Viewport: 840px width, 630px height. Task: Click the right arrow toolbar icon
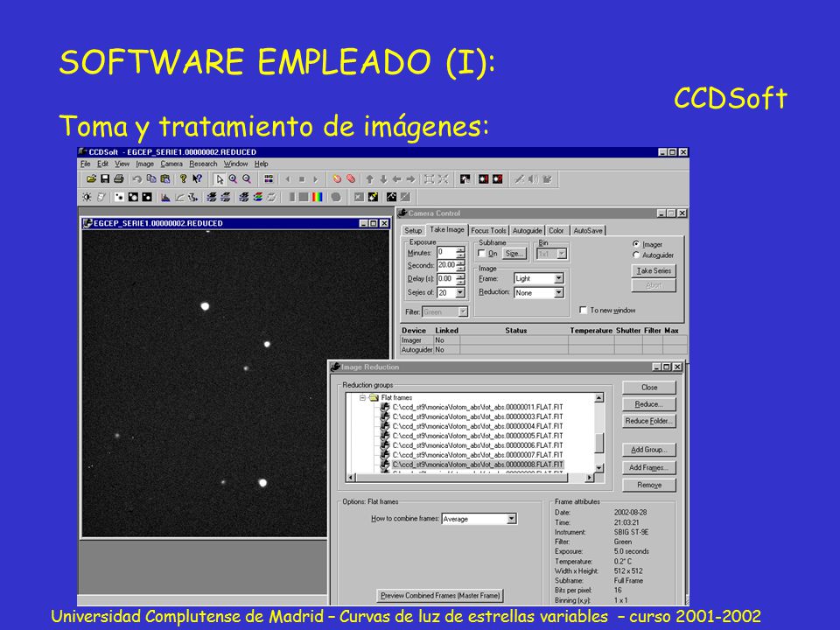pos(411,178)
